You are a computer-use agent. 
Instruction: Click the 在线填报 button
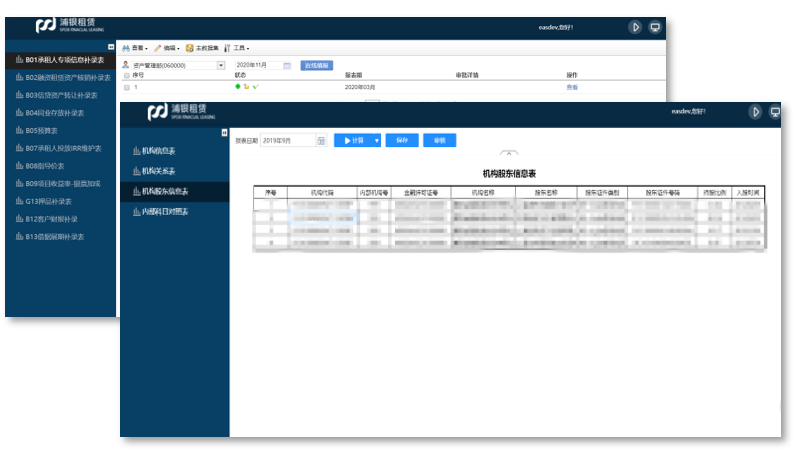click(x=316, y=65)
